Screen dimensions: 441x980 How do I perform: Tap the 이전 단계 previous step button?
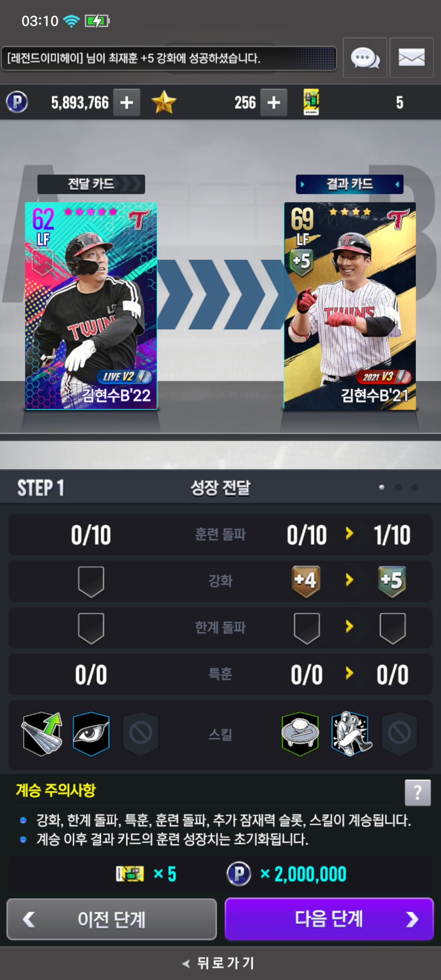(111, 919)
